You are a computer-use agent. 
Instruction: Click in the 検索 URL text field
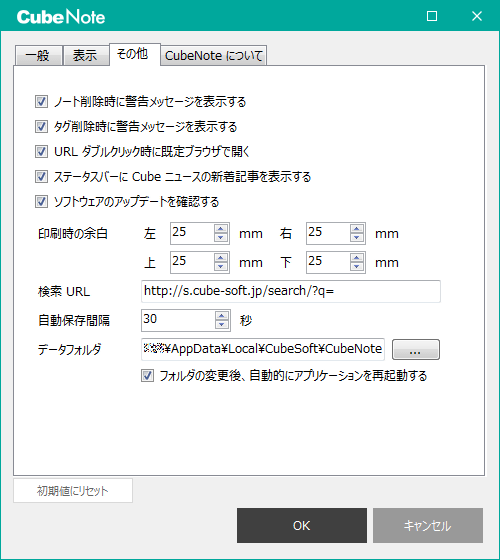tap(291, 291)
